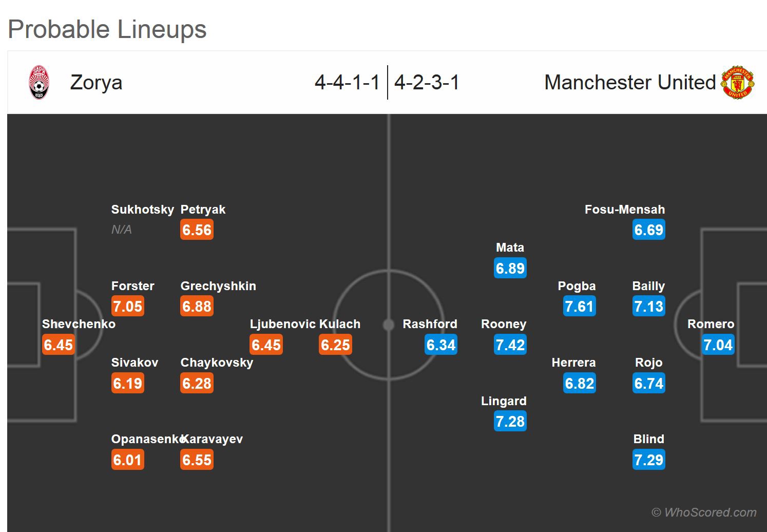The height and width of the screenshot is (532, 767).
Task: Click Romero's 7.04 rating badge
Action: click(x=718, y=345)
